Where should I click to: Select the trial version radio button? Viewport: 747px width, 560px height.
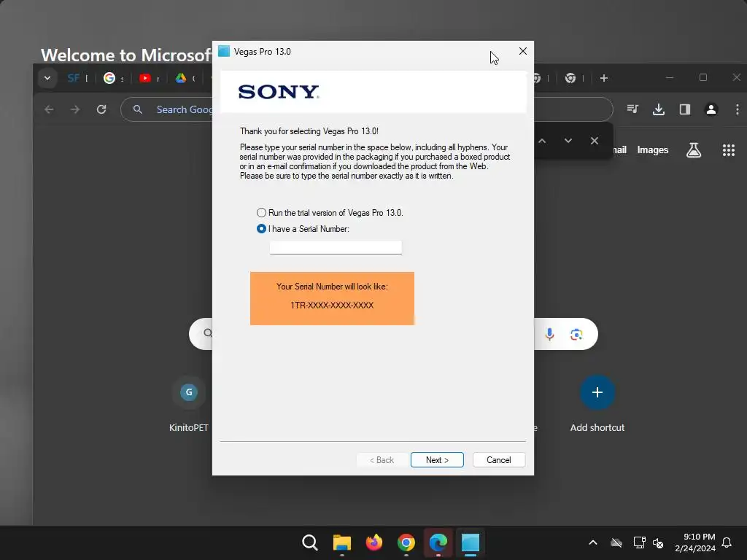(x=262, y=213)
